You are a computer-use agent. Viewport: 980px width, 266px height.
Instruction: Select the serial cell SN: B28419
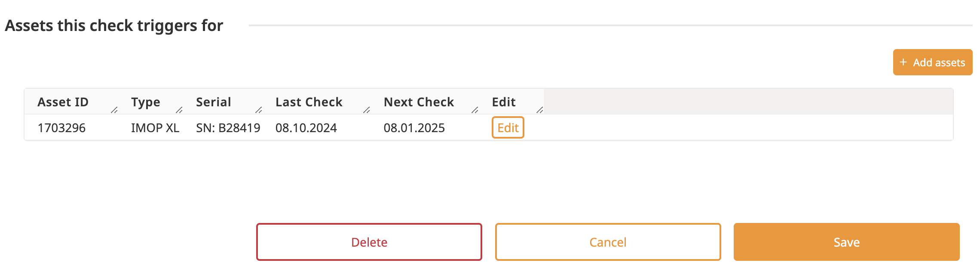click(228, 128)
